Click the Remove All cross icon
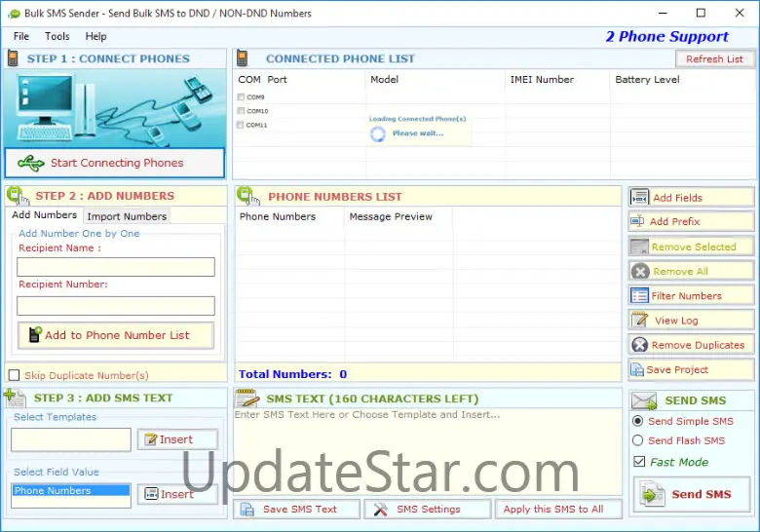Image resolution: width=760 pixels, height=532 pixels. [640, 271]
